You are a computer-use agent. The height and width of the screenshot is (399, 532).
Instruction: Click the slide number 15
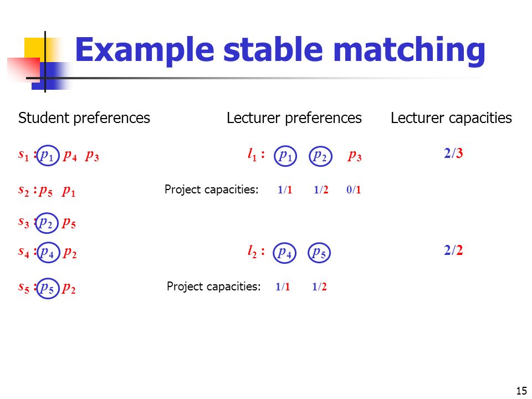[x=521, y=391]
